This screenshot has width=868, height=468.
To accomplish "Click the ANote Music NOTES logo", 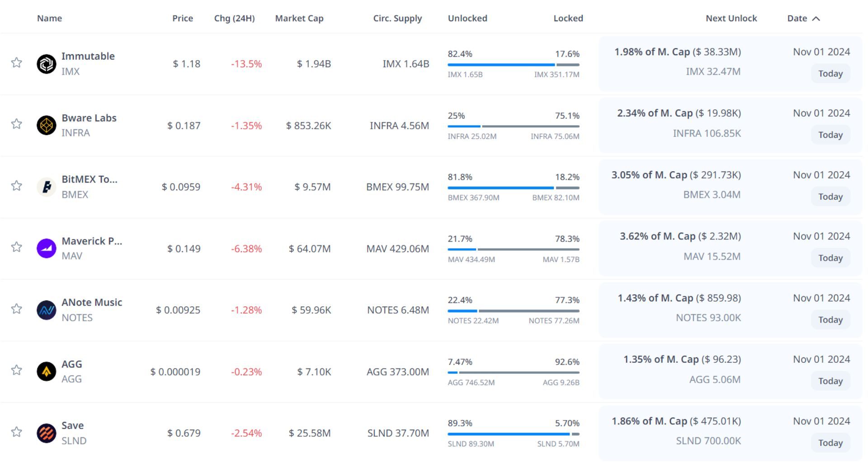I will [x=46, y=310].
